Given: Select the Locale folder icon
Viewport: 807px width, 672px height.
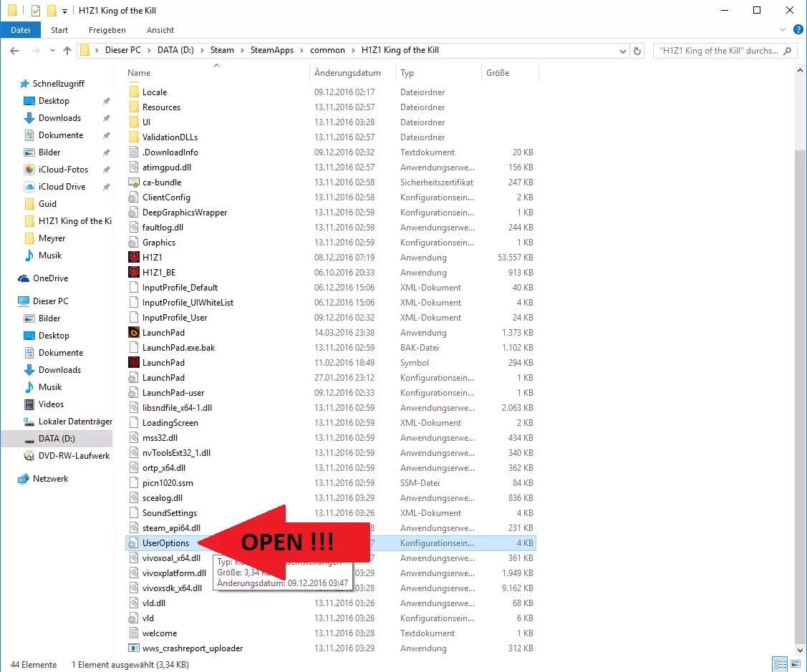Looking at the screenshot, I should (x=134, y=92).
